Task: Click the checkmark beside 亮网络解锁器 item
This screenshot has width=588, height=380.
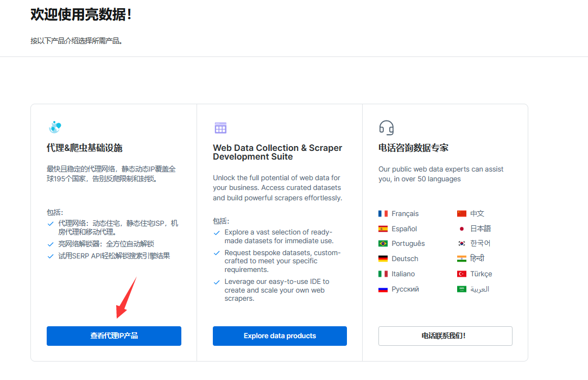Action: (50, 245)
